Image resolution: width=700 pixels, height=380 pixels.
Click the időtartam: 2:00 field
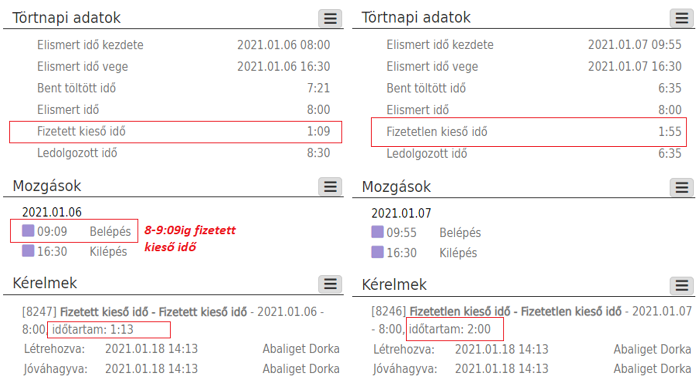455,329
